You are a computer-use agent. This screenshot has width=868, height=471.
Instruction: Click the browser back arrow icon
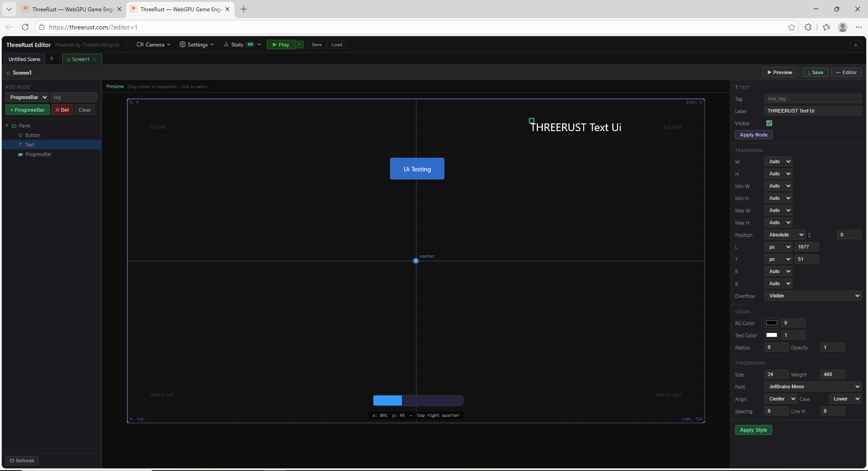9,27
